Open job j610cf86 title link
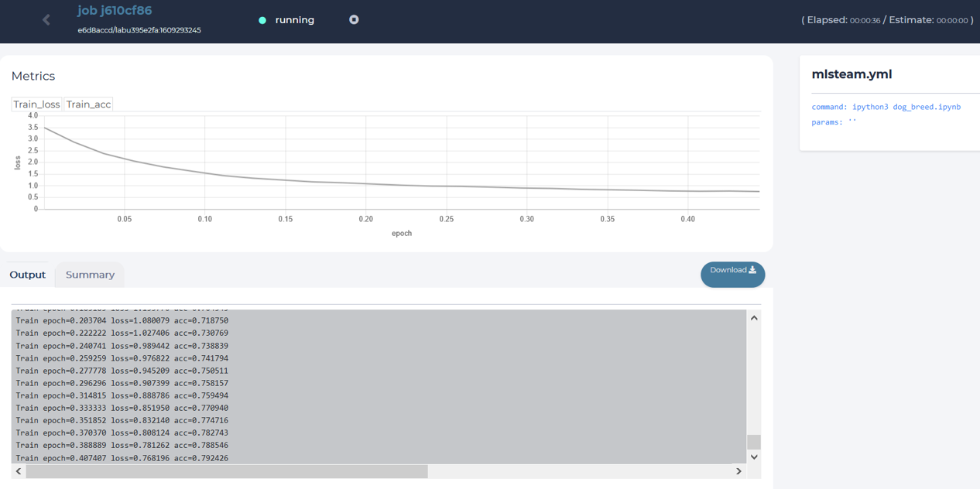This screenshot has width=980, height=489. coord(115,11)
